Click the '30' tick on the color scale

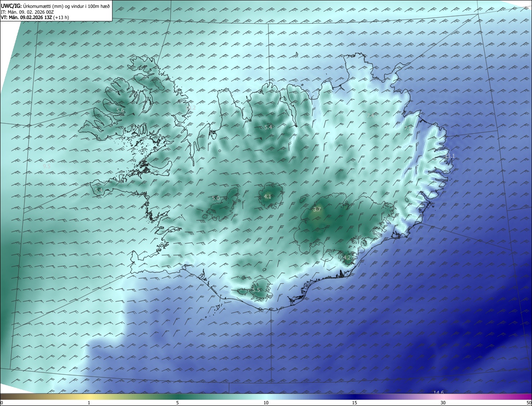443,403
